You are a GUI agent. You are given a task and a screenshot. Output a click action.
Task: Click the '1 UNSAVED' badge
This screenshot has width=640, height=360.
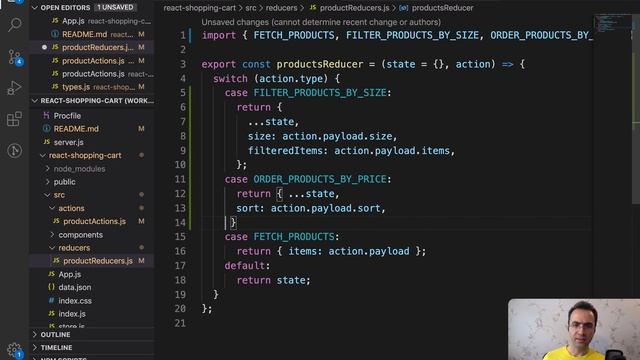point(115,7)
